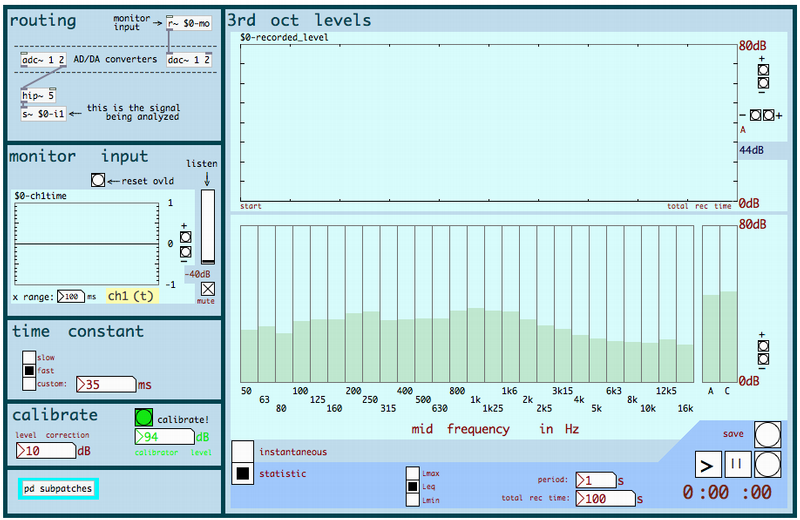Click the $0-recorded_level graph area

point(489,123)
